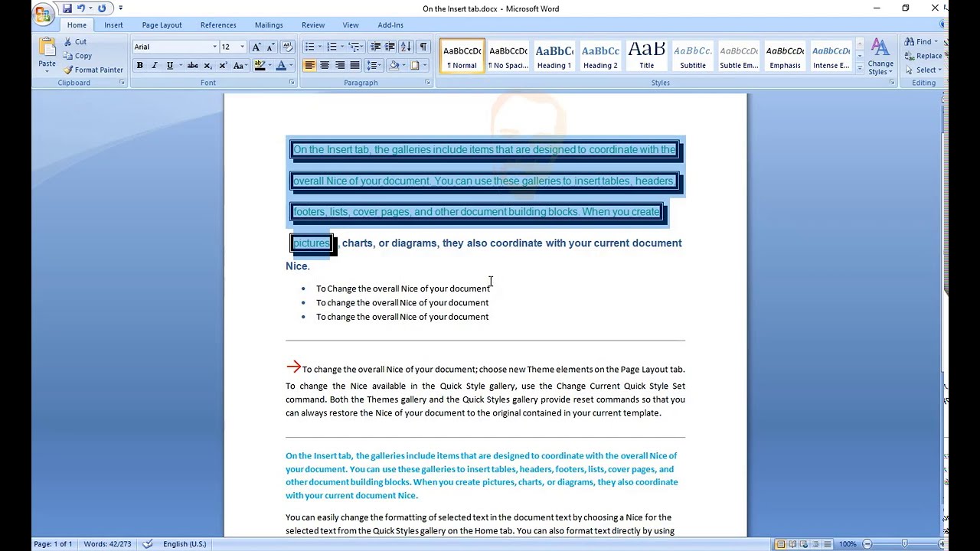
Task: Open the Change Case Aa dropdown
Action: (240, 66)
